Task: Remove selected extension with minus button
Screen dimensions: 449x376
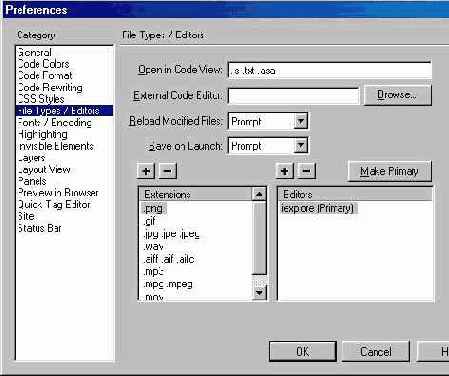Action: click(167, 171)
